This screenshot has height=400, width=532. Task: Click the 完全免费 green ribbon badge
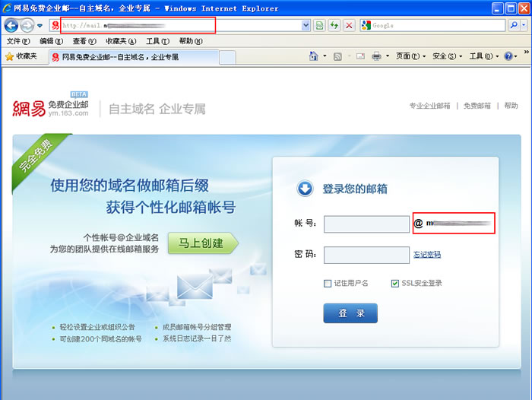(36, 156)
